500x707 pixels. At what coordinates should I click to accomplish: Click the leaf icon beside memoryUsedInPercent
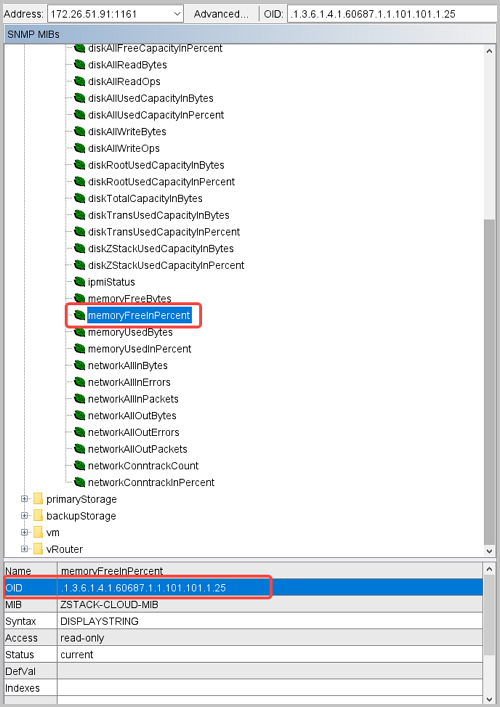[79, 349]
